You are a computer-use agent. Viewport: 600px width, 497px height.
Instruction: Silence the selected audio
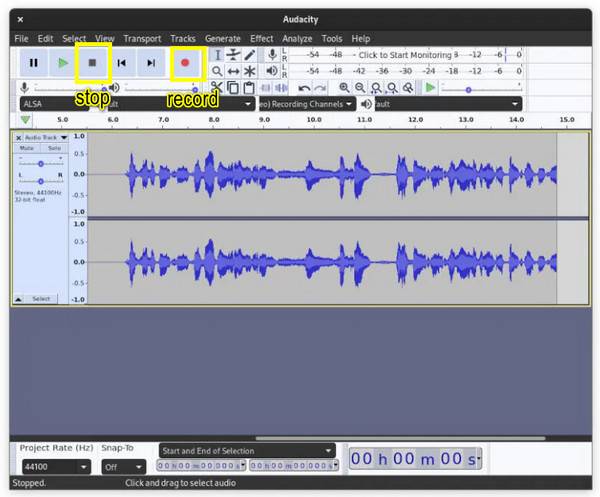coord(281,88)
